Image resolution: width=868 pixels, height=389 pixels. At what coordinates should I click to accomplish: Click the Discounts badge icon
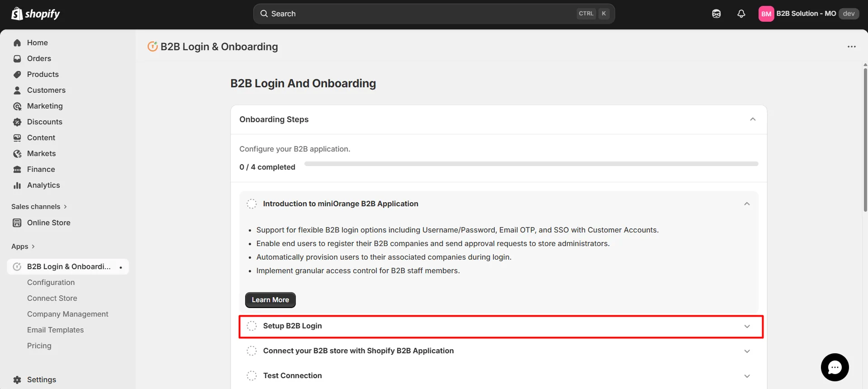coord(17,122)
